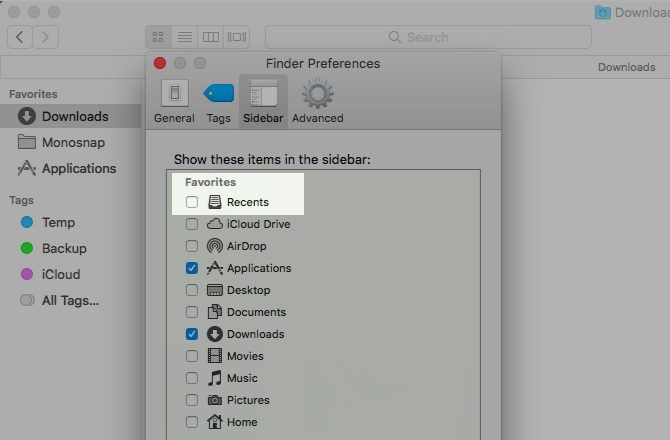670x440 pixels.
Task: Click the Finder Search field
Action: pos(428,37)
